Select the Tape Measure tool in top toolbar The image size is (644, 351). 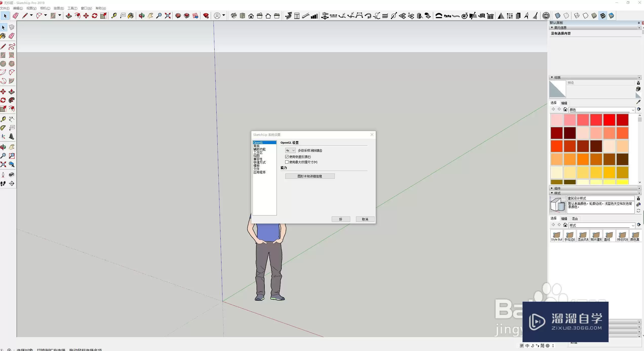pos(114,16)
